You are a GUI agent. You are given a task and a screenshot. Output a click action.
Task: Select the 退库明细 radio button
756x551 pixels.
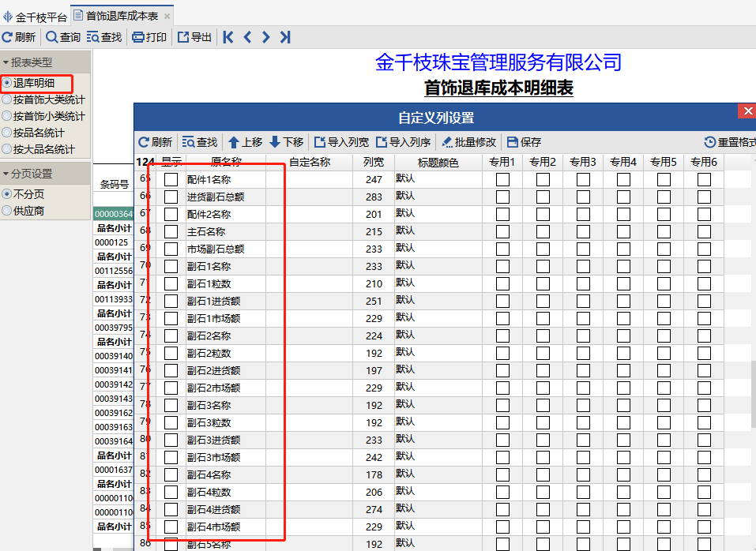pos(7,83)
